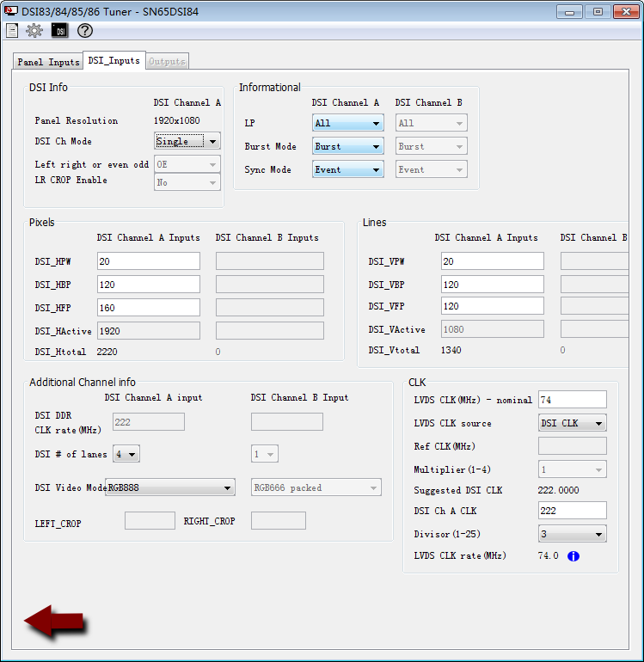This screenshot has width=644, height=662.
Task: Click the Channel B Sync Mode dropdown
Action: point(431,169)
